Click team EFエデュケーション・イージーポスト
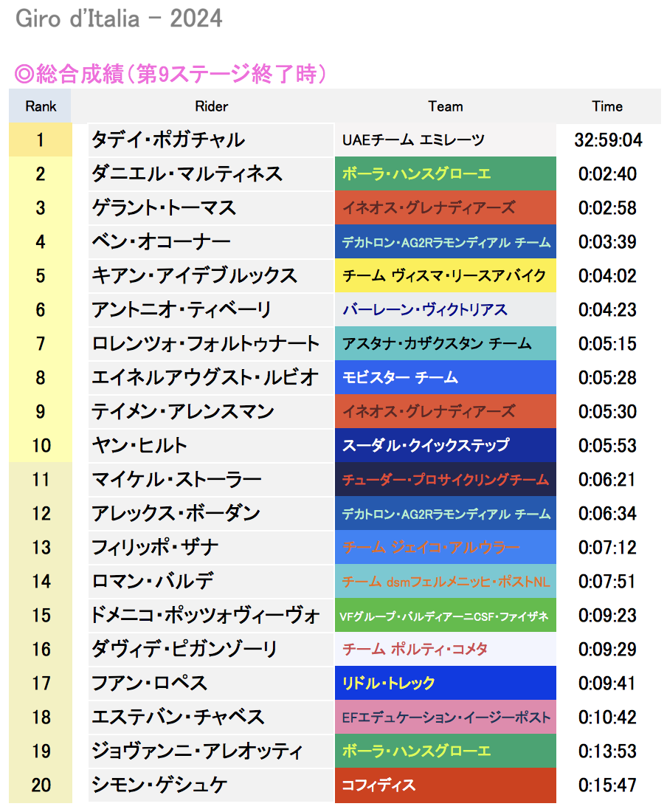 [x=446, y=718]
